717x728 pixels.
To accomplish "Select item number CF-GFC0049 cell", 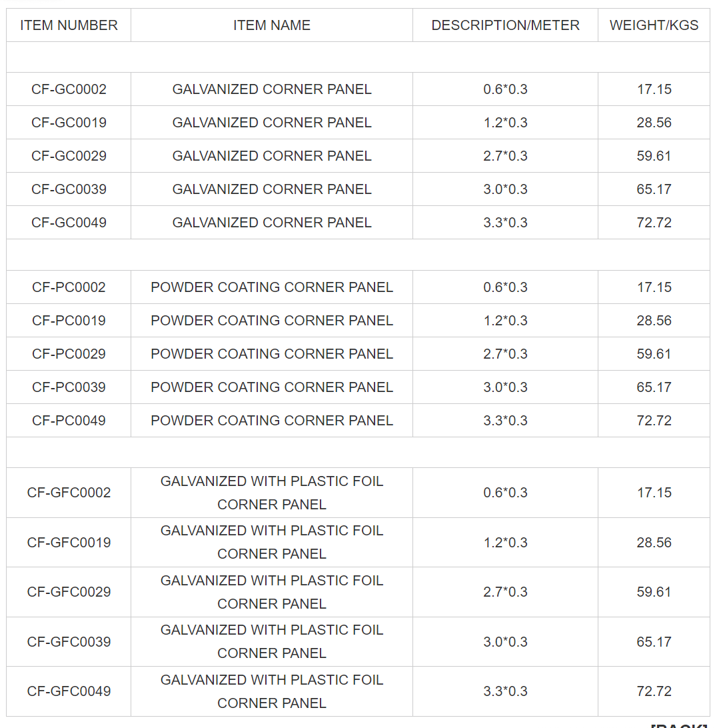I will click(x=69, y=691).
